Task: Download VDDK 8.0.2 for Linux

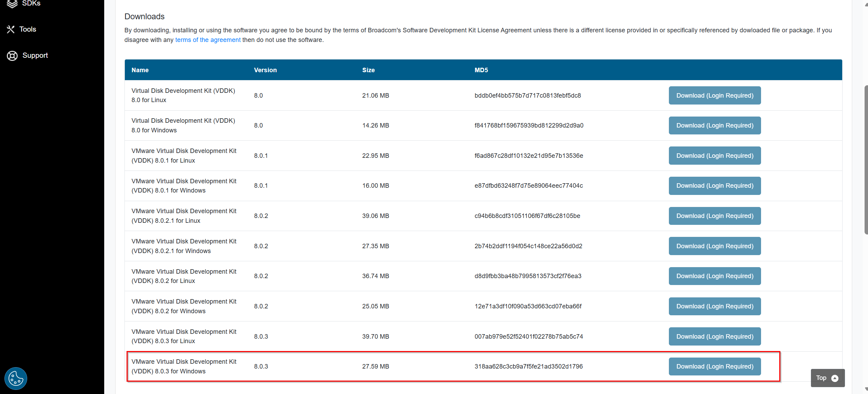Action: pos(715,276)
